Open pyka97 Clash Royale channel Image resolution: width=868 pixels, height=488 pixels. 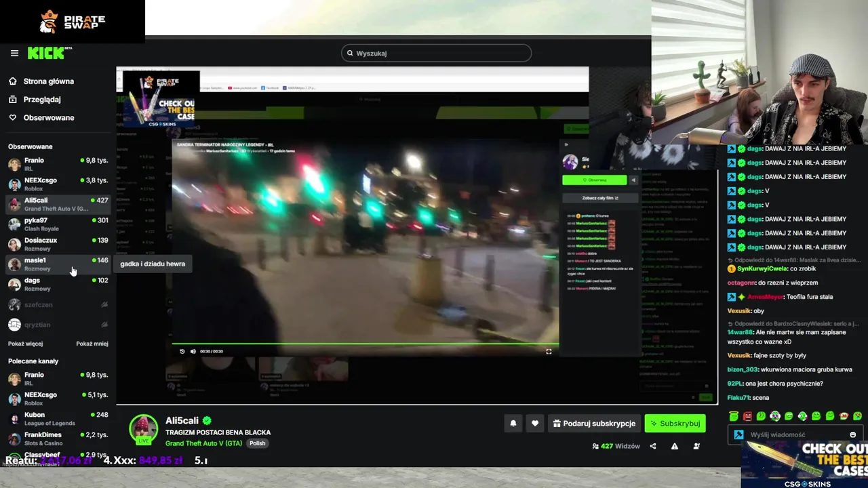pyautogui.click(x=58, y=224)
